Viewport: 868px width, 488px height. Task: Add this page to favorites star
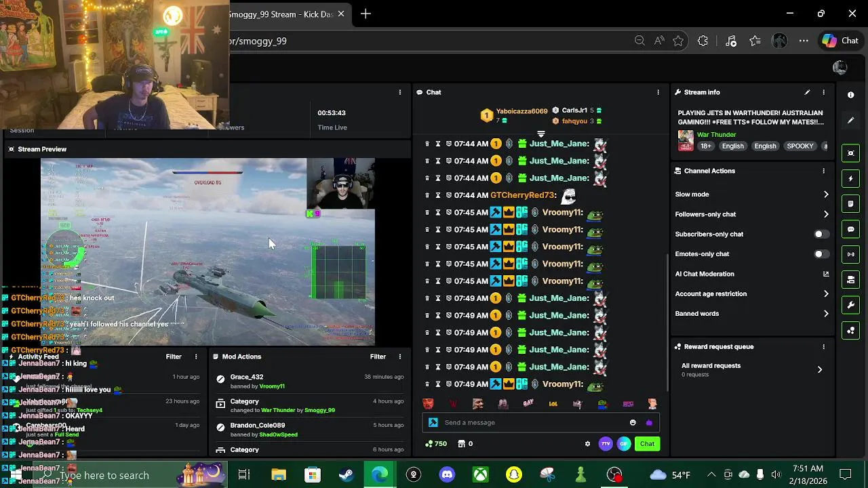pyautogui.click(x=678, y=41)
